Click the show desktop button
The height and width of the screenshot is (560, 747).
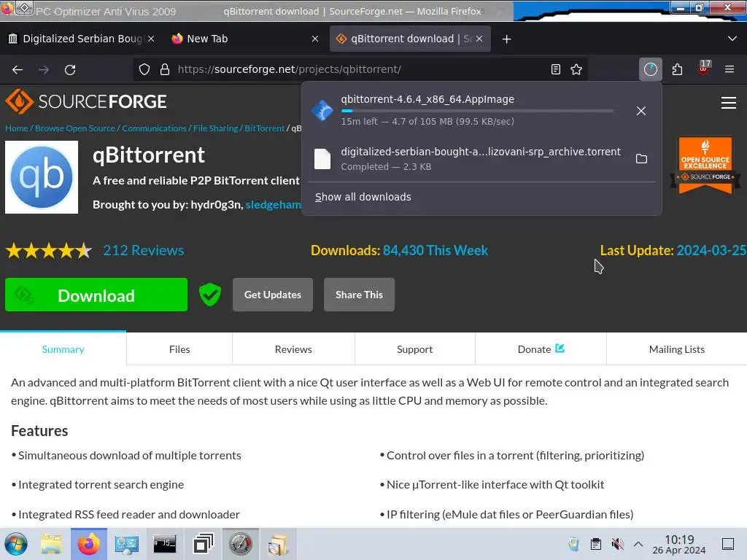point(728,544)
